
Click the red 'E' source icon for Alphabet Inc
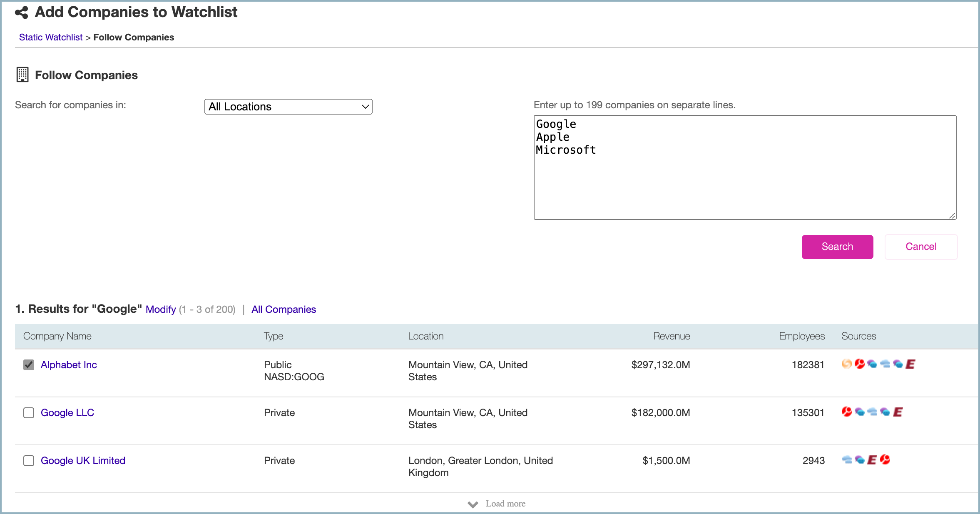(910, 364)
